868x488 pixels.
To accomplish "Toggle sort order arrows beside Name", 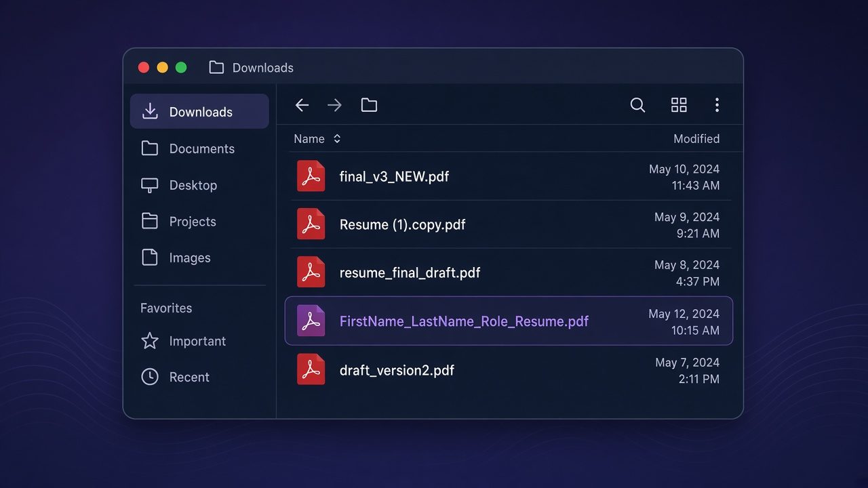I will tap(337, 139).
